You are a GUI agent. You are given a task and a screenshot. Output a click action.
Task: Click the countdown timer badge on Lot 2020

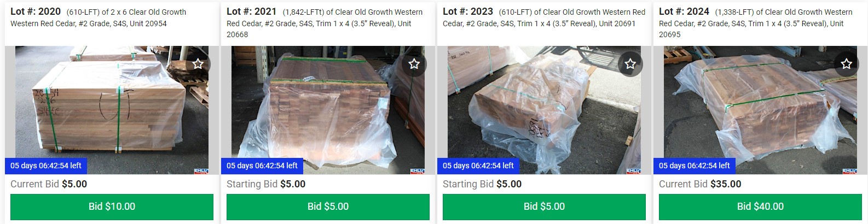46,166
